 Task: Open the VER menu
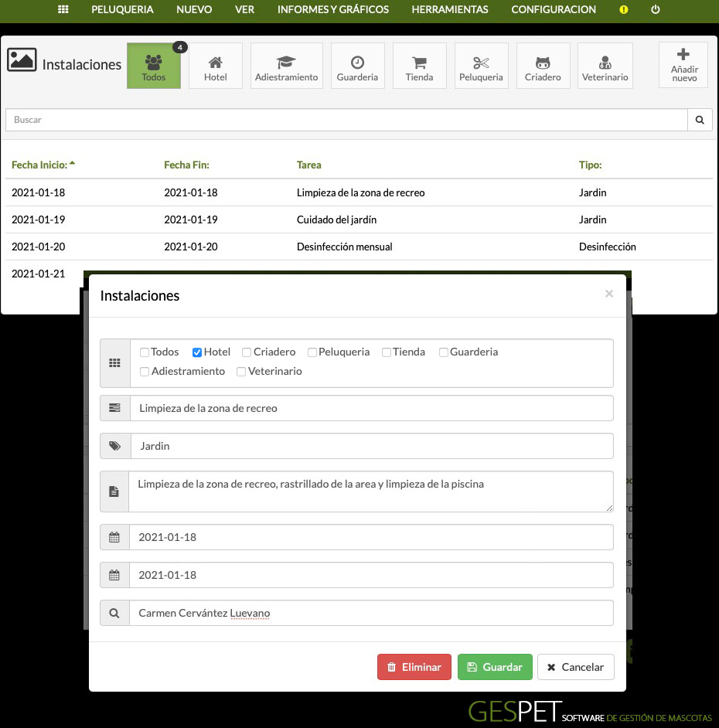click(x=244, y=9)
